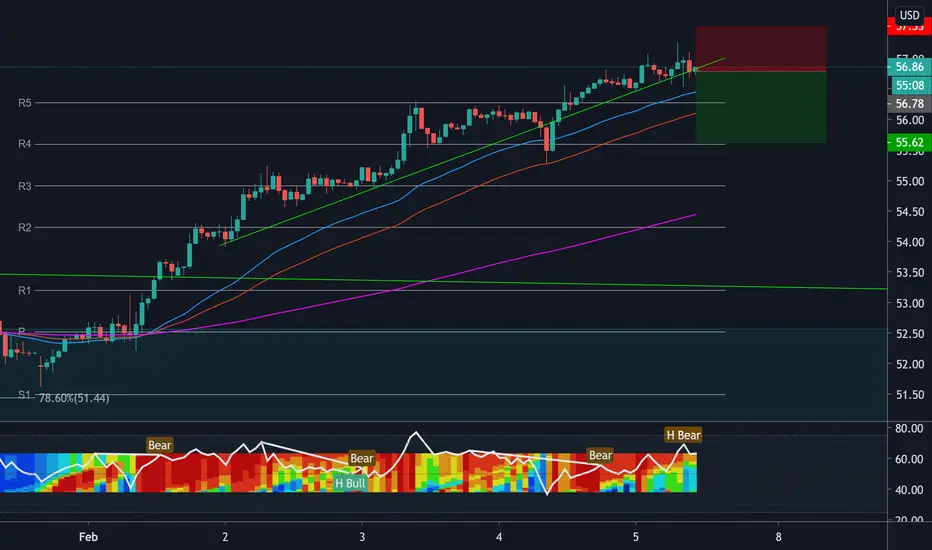Click the 55.00 price scale value
The image size is (932, 550).
point(909,181)
